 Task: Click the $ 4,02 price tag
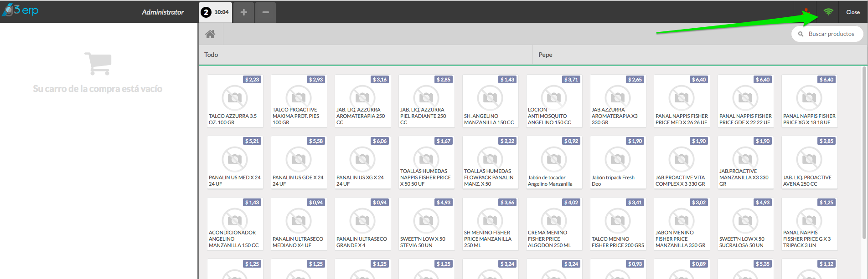(x=571, y=203)
